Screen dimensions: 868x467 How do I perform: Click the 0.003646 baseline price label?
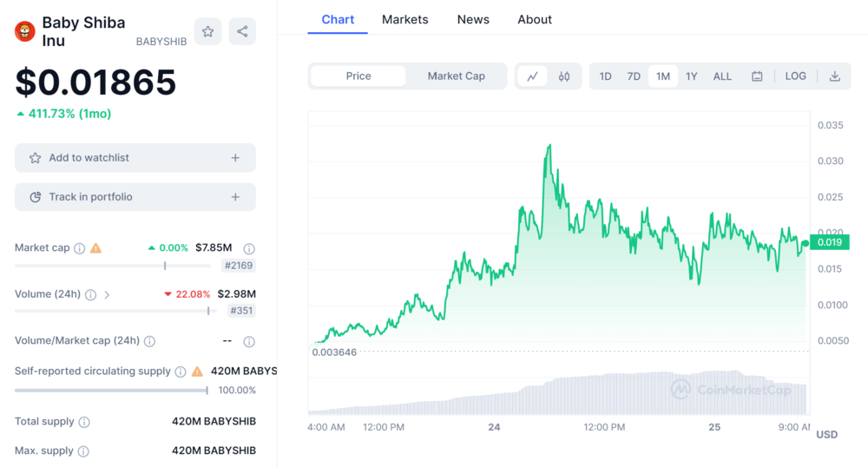coord(334,352)
